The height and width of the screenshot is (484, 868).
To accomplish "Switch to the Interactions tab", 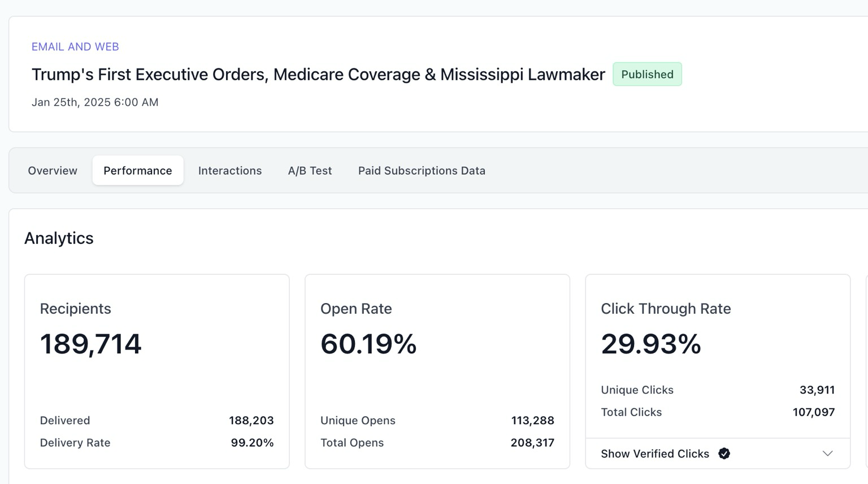I will 230,170.
